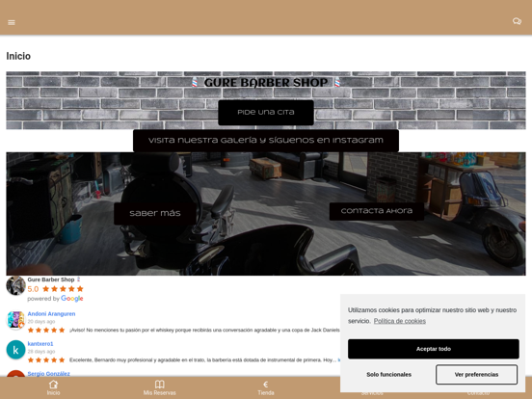532x399 pixels.
Task: Click the GURE BARBER SHOP banner heading
Action: click(x=266, y=83)
